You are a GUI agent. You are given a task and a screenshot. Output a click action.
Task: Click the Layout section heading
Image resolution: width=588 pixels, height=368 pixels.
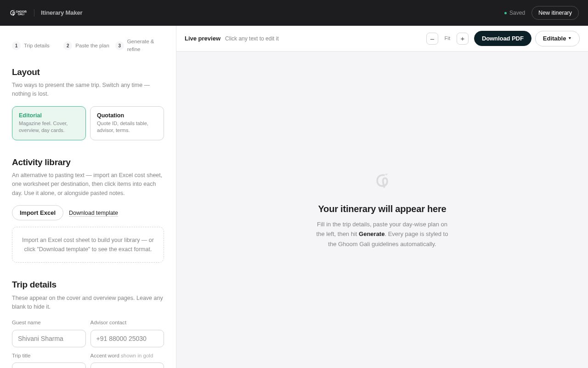[26, 72]
